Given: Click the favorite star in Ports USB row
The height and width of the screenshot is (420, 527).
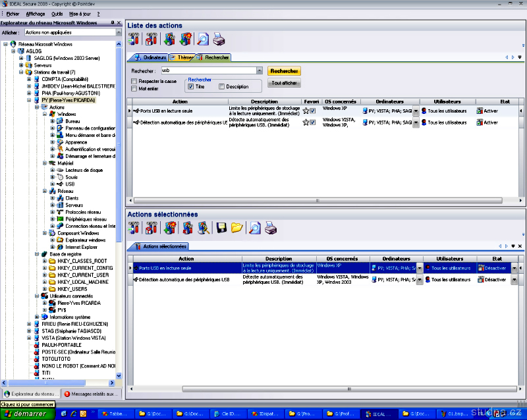Looking at the screenshot, I should pyautogui.click(x=306, y=111).
